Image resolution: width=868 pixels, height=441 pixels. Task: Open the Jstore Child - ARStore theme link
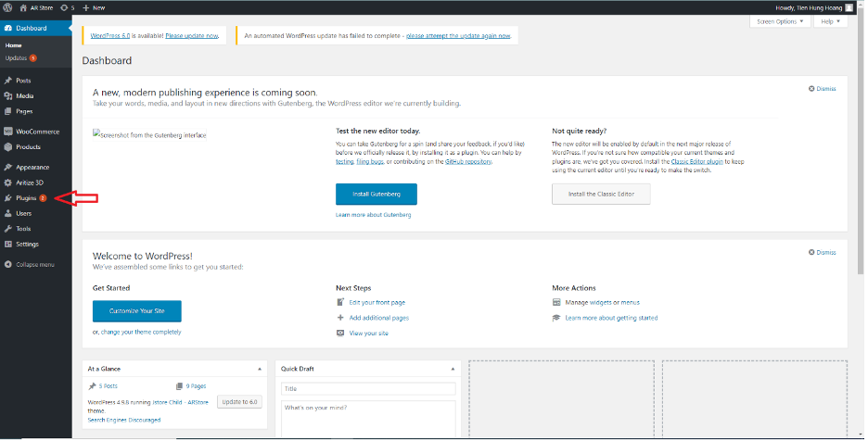(181, 403)
